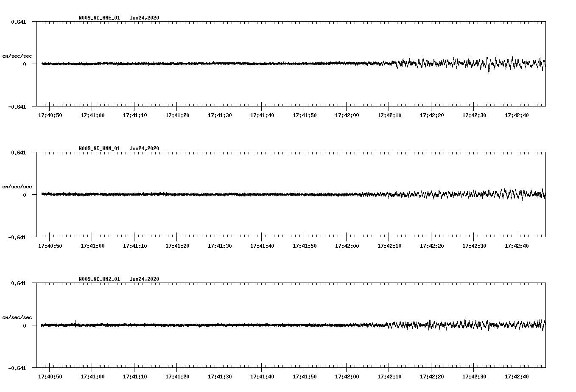The height and width of the screenshot is (392, 576).
Task: Click the Jun24,2020 date on HNE plot
Action: [x=145, y=18]
